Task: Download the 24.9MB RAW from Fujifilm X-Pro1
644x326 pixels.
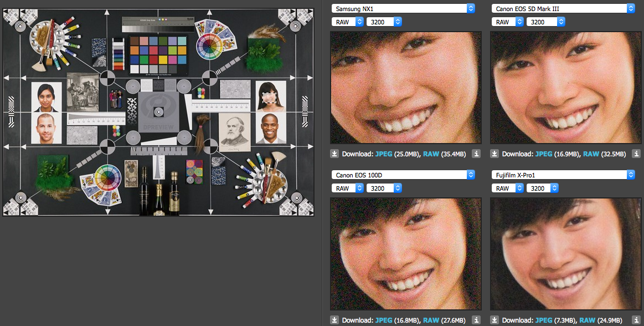Action: (588, 320)
